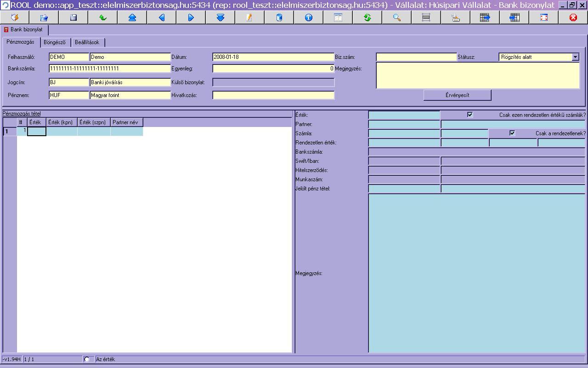Click the floppy disk save icon
Image resolution: width=588 pixels, height=368 pixels.
click(73, 17)
